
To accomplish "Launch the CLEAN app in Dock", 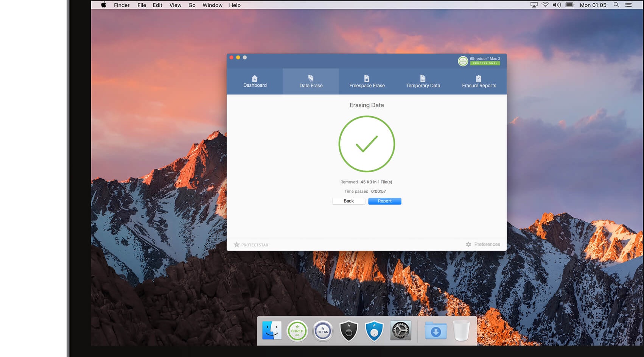I will 323,331.
